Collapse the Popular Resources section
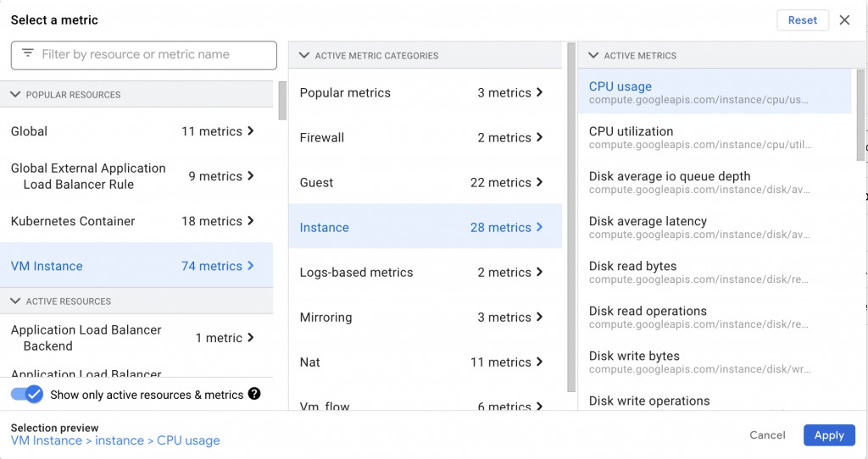This screenshot has height=459, width=868. tap(15, 95)
